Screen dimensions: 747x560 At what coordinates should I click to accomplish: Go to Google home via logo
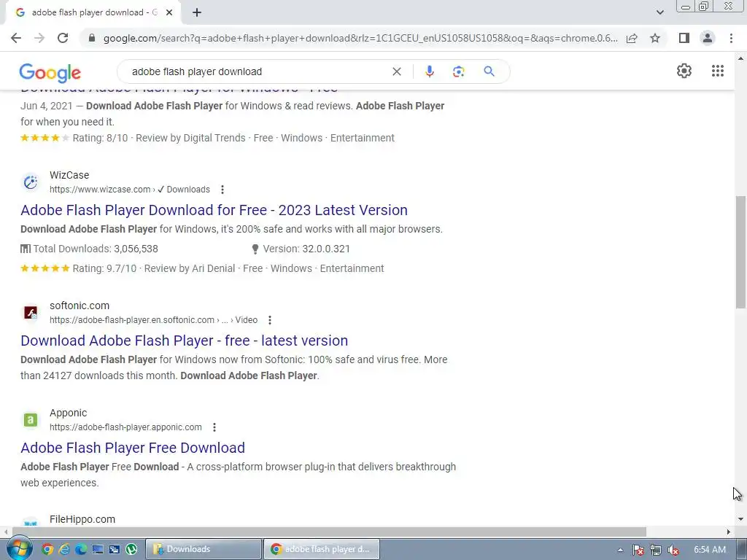pyautogui.click(x=50, y=72)
